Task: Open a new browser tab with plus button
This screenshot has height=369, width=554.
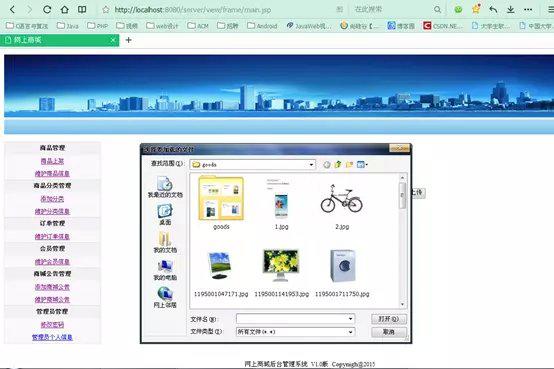Action: pyautogui.click(x=129, y=40)
